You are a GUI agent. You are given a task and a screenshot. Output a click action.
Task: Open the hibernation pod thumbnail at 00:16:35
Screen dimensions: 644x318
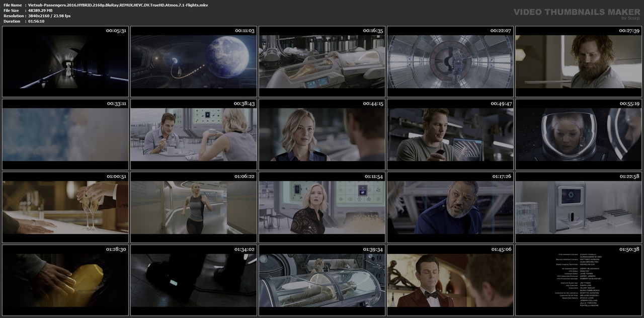tap(322, 61)
